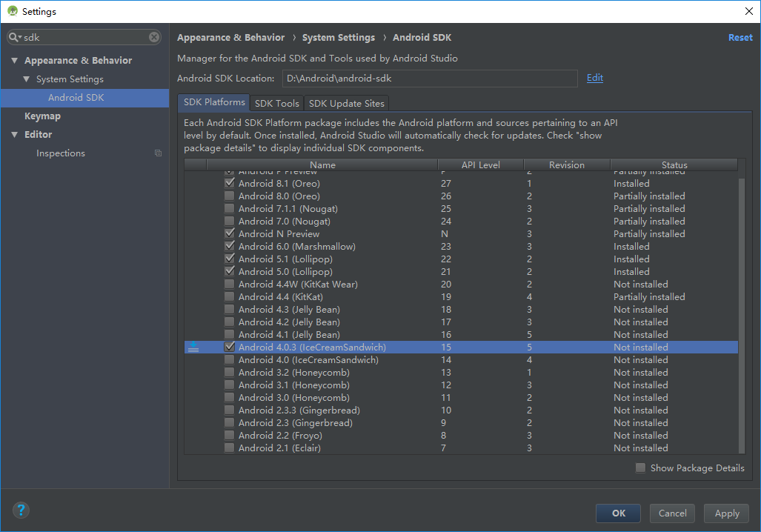This screenshot has height=532, width=761.
Task: Click Installed status for Android 6.0
Action: tap(631, 247)
